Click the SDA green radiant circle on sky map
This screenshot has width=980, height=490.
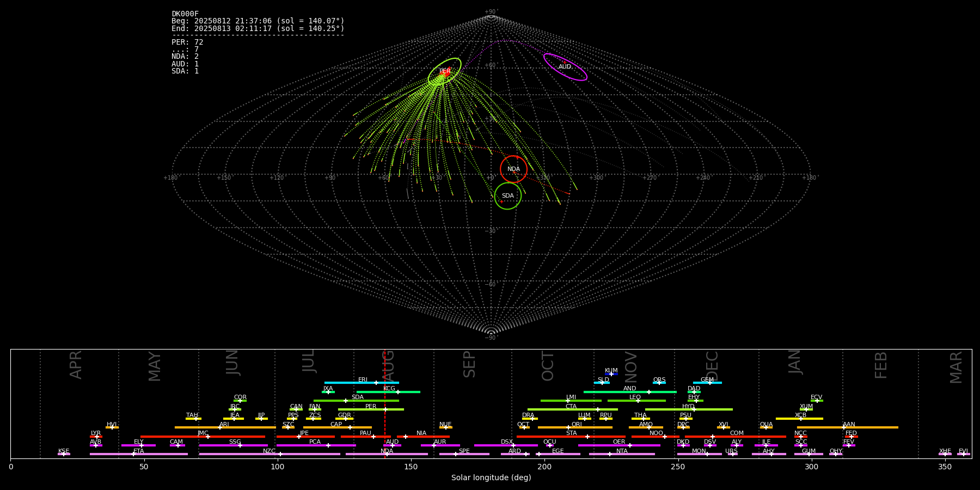coord(507,195)
